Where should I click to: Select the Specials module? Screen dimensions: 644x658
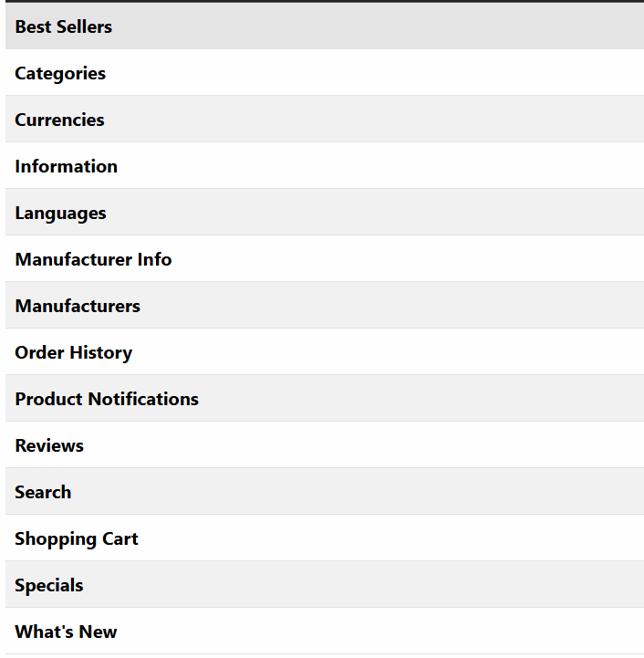point(325,585)
